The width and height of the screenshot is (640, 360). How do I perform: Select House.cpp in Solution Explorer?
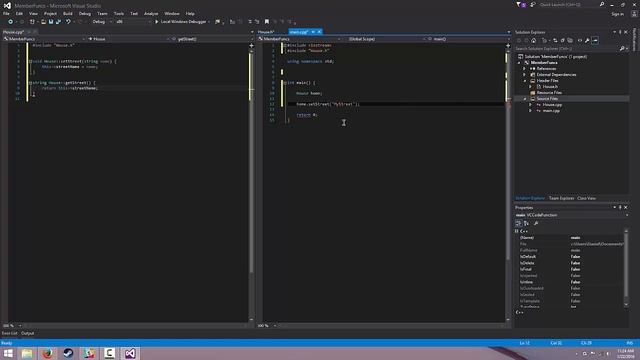tap(552, 105)
